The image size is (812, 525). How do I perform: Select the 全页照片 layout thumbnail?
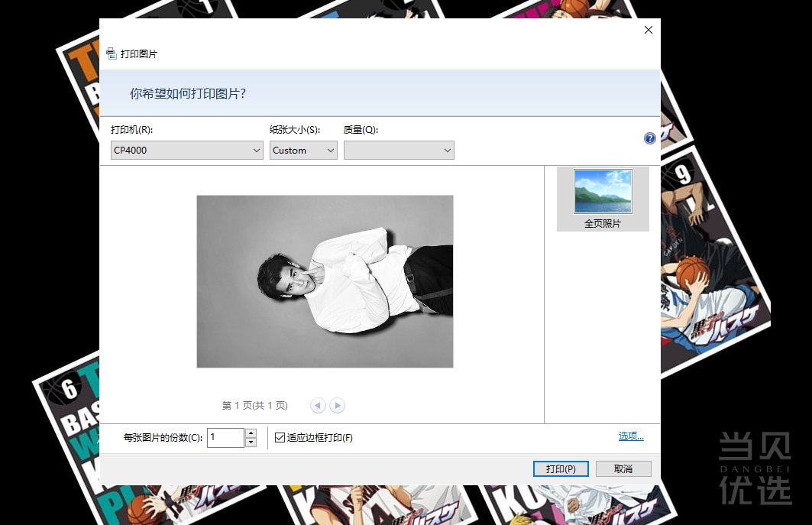coord(603,199)
